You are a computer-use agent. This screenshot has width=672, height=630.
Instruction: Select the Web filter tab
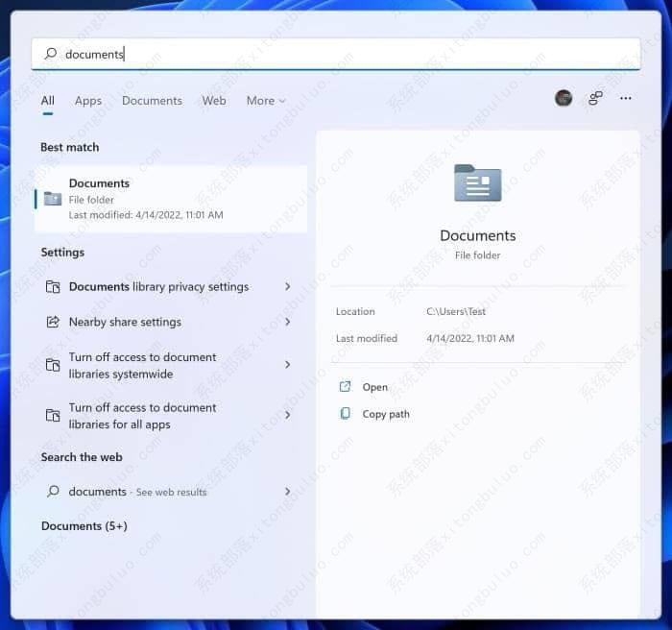pyautogui.click(x=214, y=101)
